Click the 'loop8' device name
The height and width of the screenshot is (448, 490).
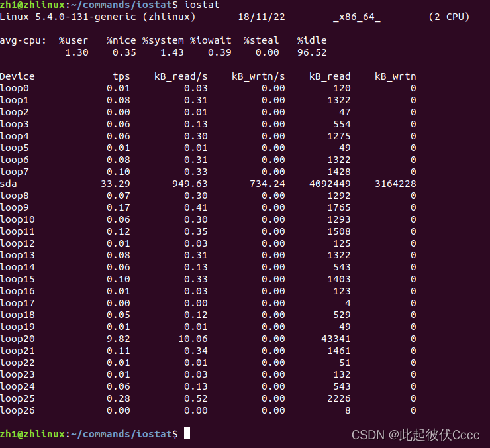tap(15, 196)
